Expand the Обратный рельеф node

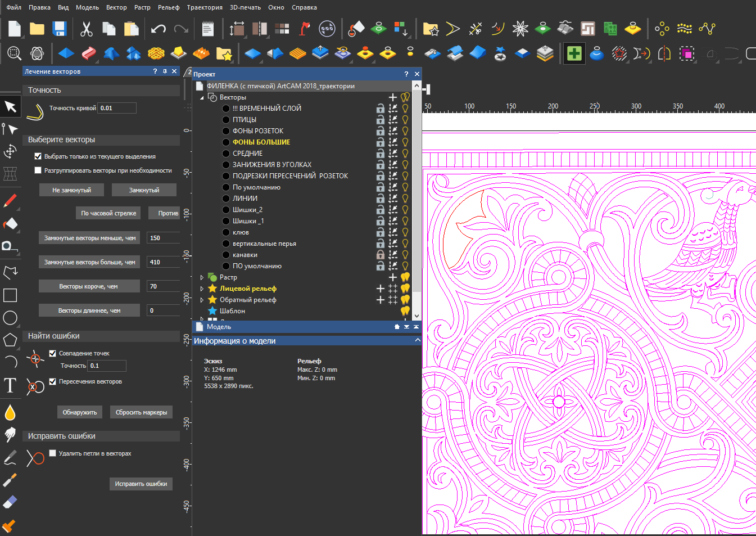coord(202,300)
